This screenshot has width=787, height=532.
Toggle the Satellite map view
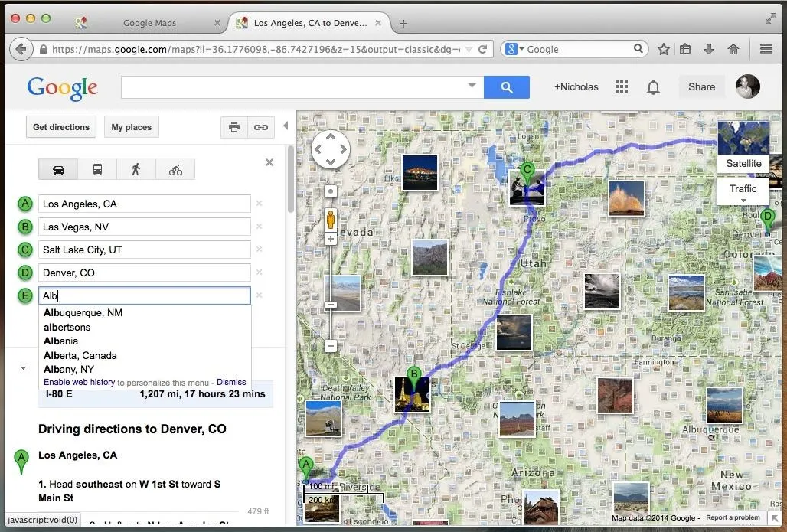point(743,146)
